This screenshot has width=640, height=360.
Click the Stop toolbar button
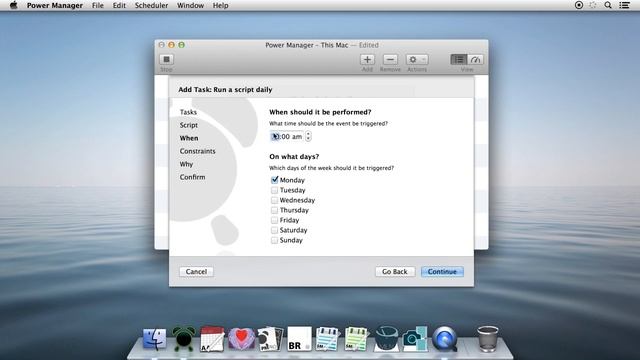point(166,60)
